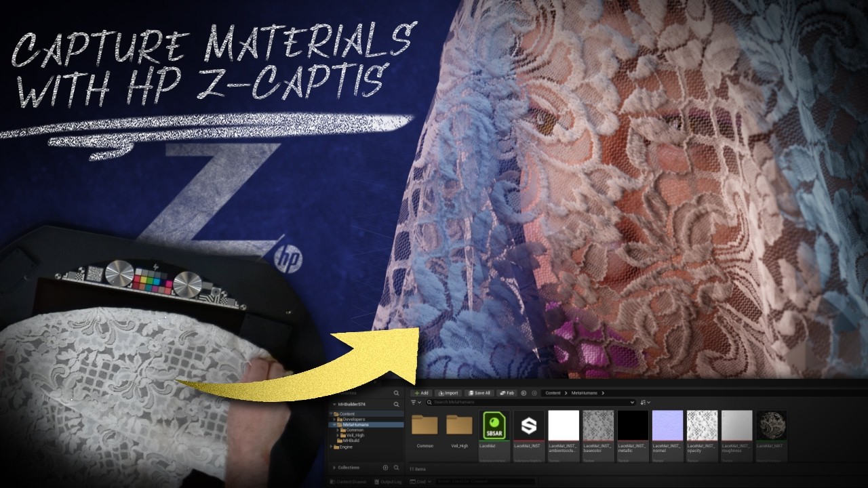Viewport: 868px width, 488px height.
Task: Select the LaceMat_INST_normal texture
Action: click(x=667, y=435)
